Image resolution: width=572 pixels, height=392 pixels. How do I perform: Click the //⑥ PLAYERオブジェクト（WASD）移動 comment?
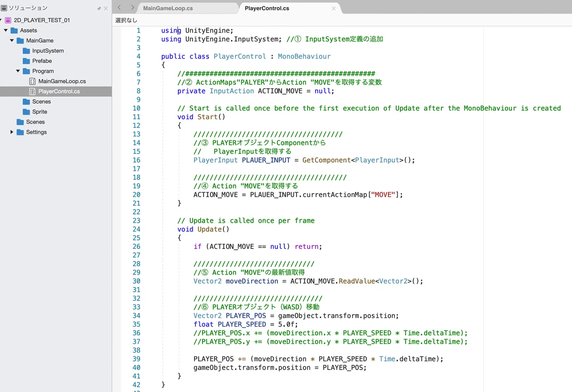click(x=256, y=307)
